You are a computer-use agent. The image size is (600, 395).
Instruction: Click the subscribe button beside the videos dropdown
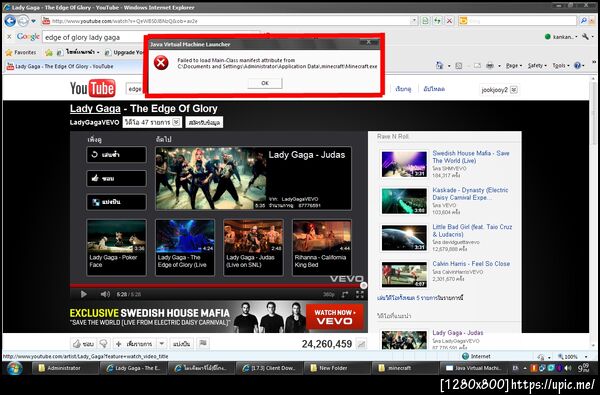(204, 122)
